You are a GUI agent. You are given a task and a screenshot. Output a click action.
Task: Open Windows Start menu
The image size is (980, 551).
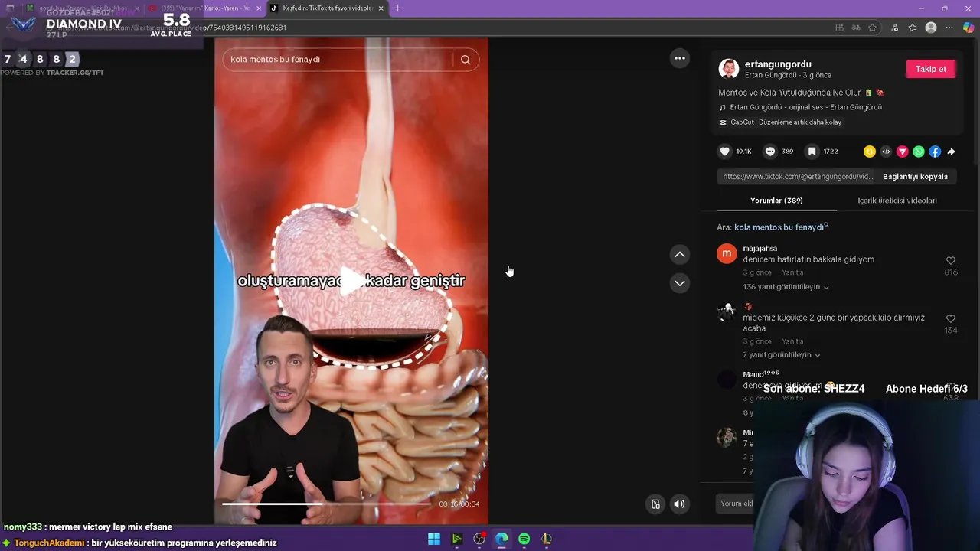(x=434, y=539)
